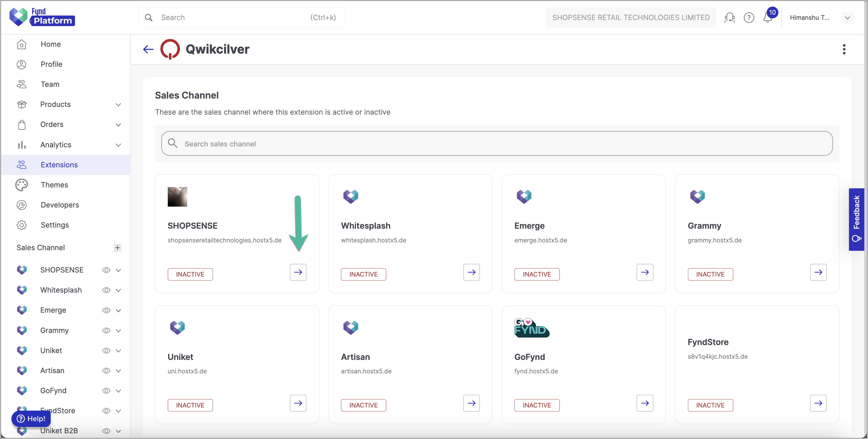Toggle visibility eye for Emerge channel
This screenshot has width=868, height=439.
point(106,310)
